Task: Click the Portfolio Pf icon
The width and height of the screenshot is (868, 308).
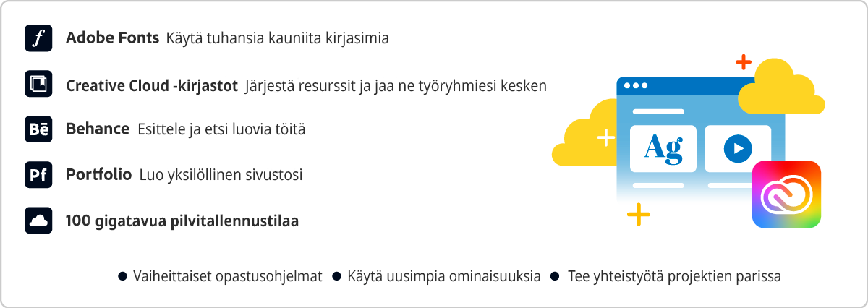Action: 38,175
